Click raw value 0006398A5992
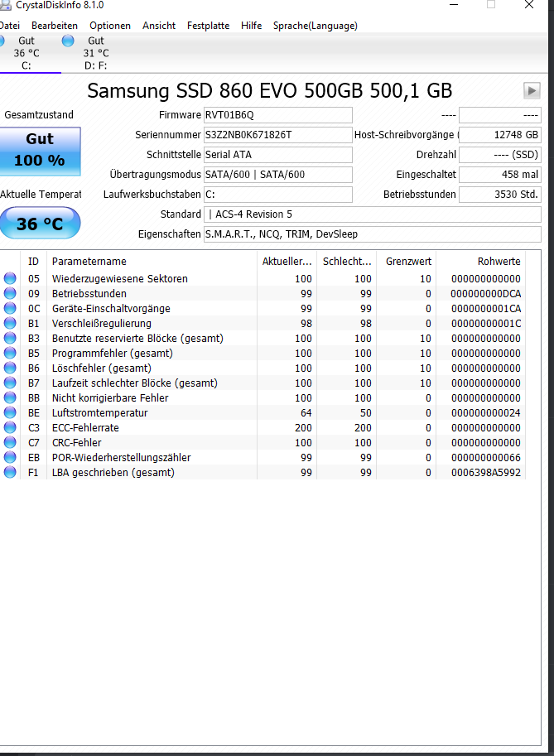 [486, 473]
